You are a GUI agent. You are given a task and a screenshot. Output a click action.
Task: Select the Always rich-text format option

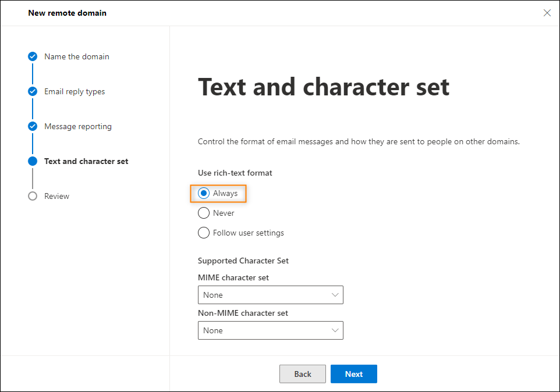pyautogui.click(x=203, y=193)
